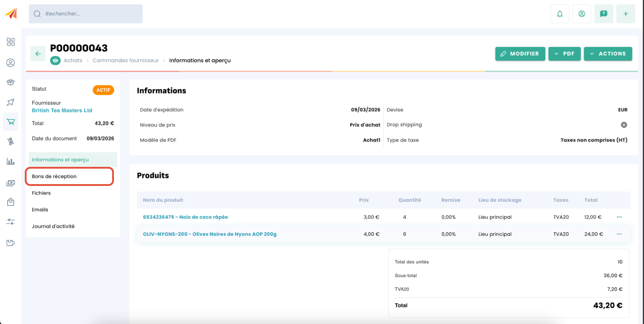Screen dimensions: 644x324
Task: Open the British Tea Masters Ltd supplier link
Action: pyautogui.click(x=62, y=111)
